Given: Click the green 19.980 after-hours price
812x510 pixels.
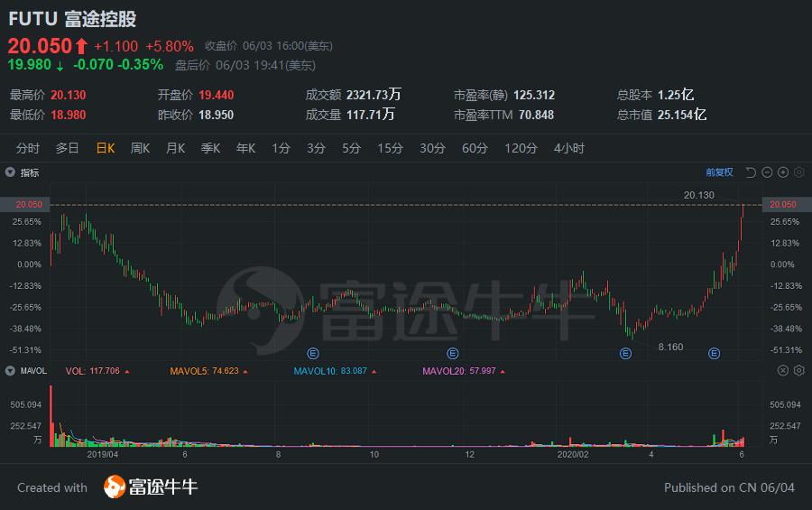Looking at the screenshot, I should (30, 65).
